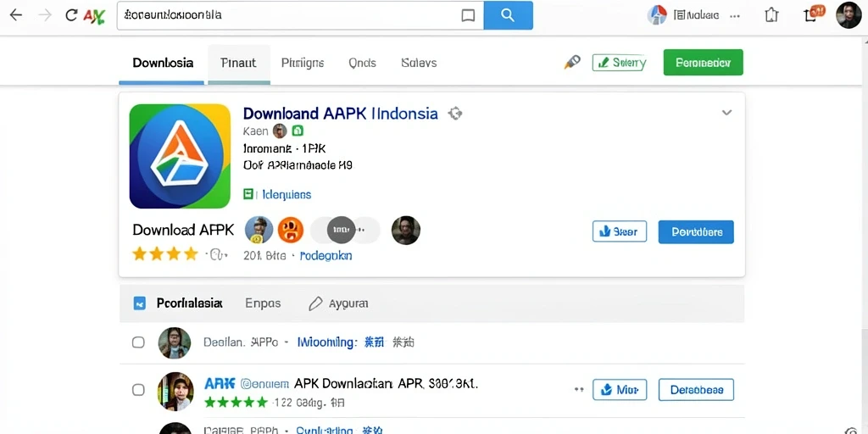Viewport: 868px width, 434px height.
Task: Click "APK Downlaoian" text in second row
Action: tap(344, 383)
